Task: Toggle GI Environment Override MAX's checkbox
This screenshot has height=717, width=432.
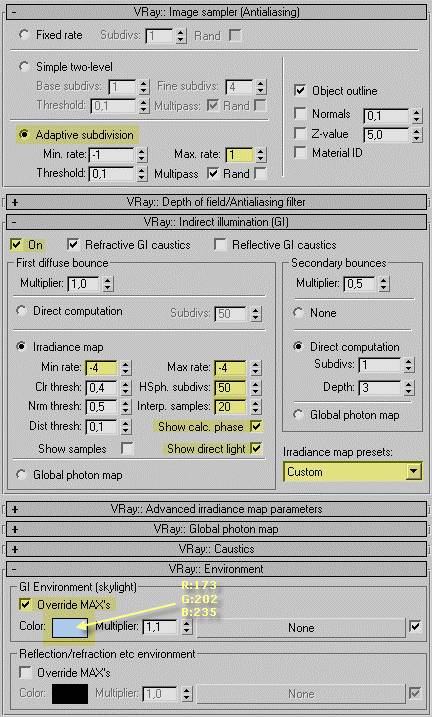Action: [25, 605]
